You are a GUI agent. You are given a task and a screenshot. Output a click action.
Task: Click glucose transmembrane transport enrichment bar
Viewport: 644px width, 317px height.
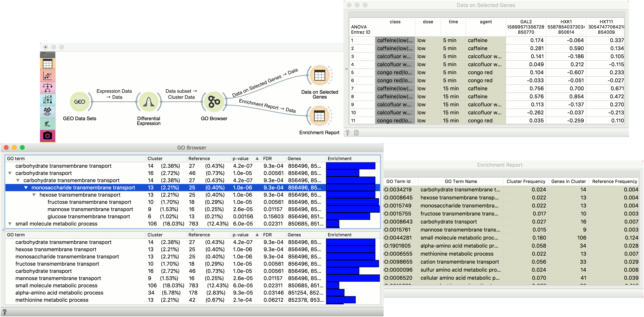click(348, 216)
